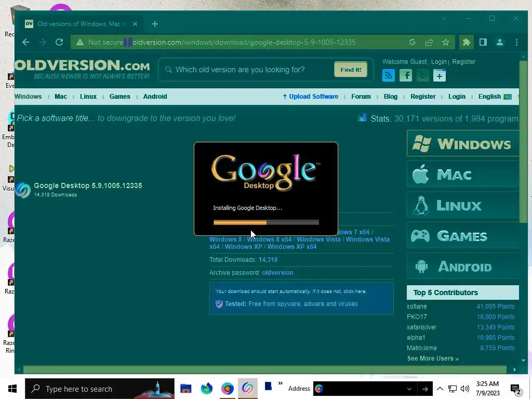532x399 pixels.
Task: Click the Stats bar chart icon
Action: [362, 118]
